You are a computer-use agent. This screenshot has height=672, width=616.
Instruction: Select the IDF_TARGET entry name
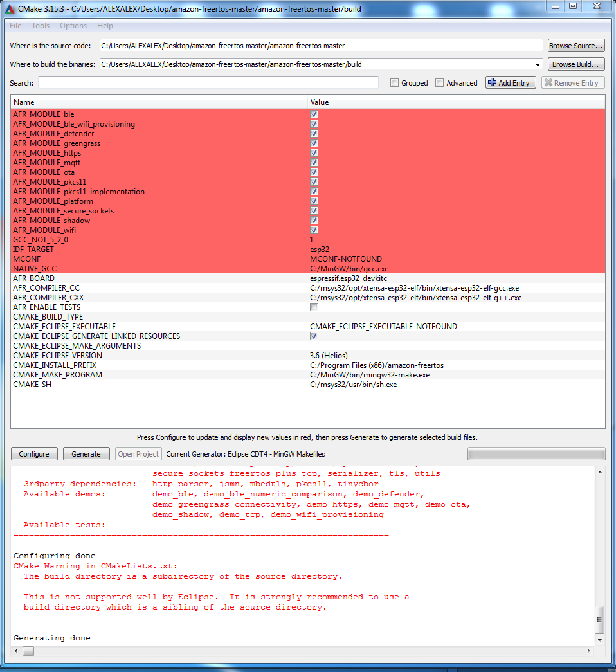pos(33,250)
